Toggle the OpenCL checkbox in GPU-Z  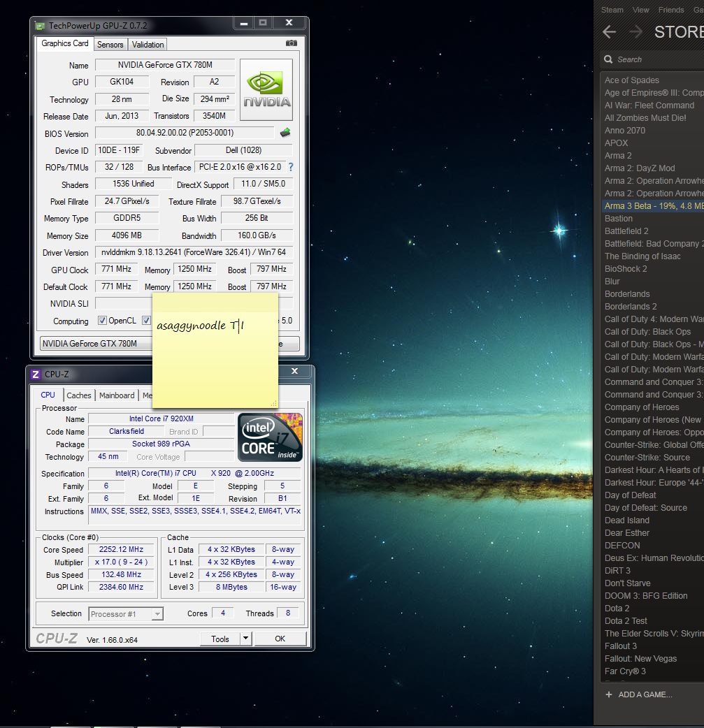(102, 321)
